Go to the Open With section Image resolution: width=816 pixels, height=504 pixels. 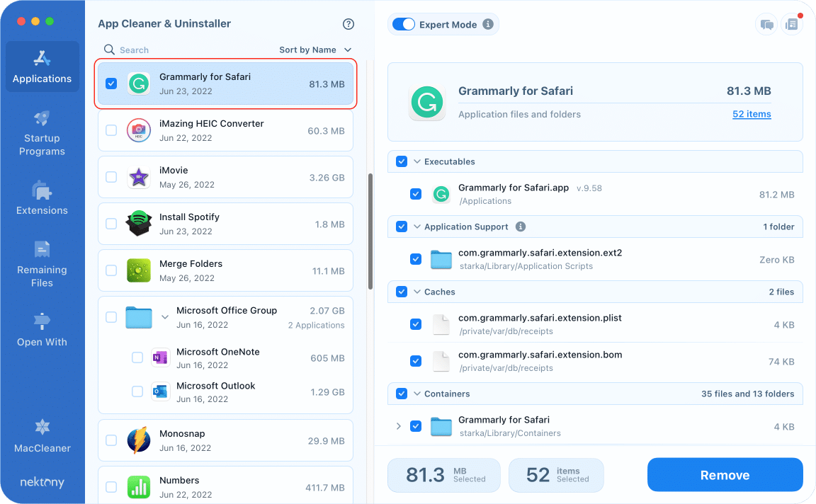(x=42, y=330)
